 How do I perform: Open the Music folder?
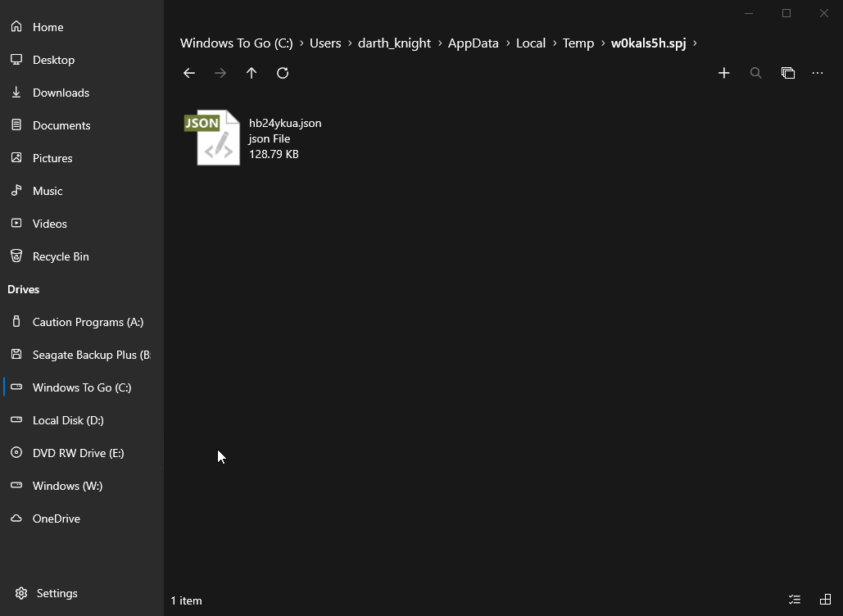tap(82, 191)
